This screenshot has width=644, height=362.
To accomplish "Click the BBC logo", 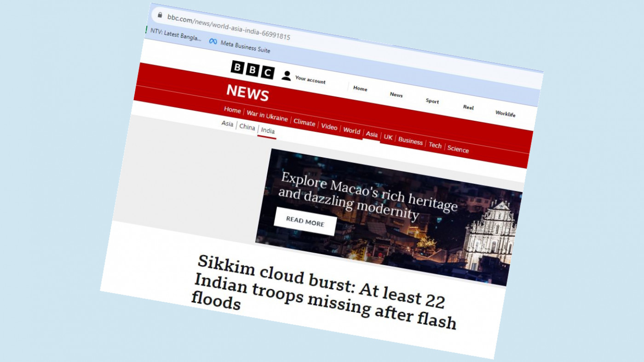I will pyautogui.click(x=253, y=70).
